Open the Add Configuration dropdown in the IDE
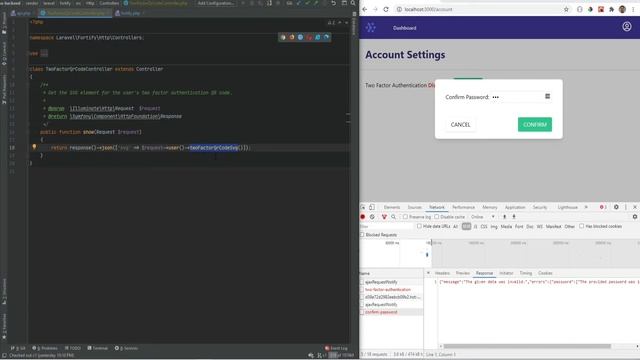Viewport: 640px width, 360px height. click(x=216, y=3)
